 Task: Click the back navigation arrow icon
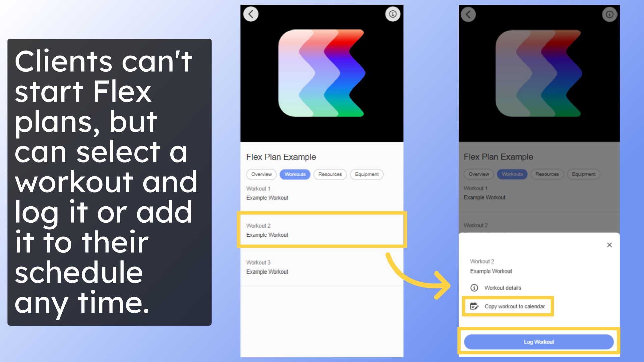point(251,14)
